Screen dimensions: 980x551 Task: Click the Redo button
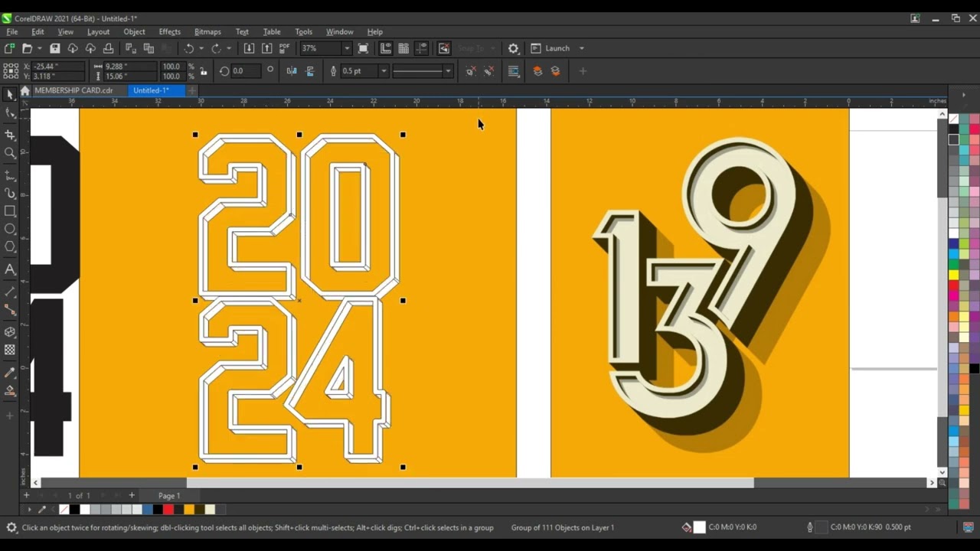pos(216,48)
